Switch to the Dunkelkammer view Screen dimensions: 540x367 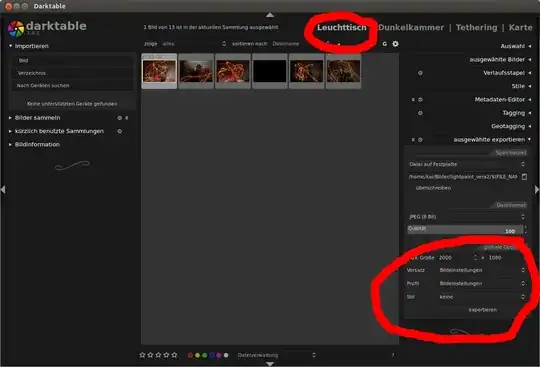coord(411,28)
